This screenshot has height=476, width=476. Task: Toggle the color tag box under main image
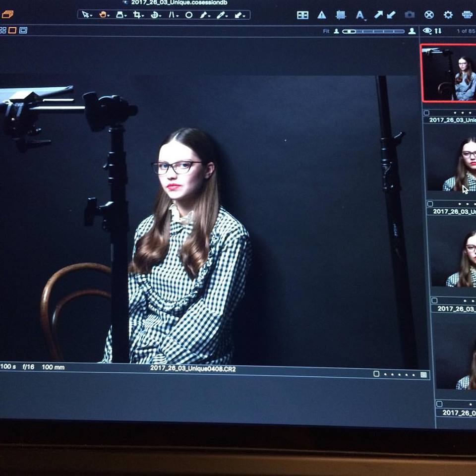point(376,374)
